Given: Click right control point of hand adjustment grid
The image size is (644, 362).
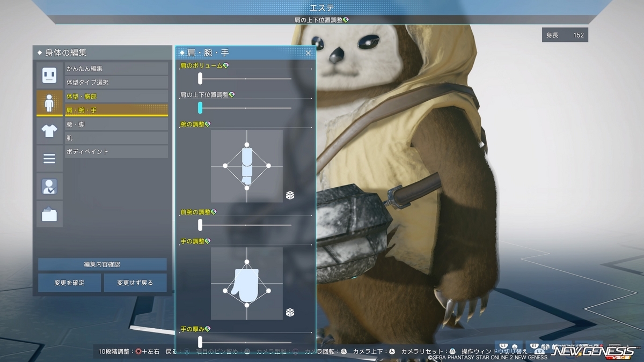Looking at the screenshot, I should pyautogui.click(x=269, y=292).
